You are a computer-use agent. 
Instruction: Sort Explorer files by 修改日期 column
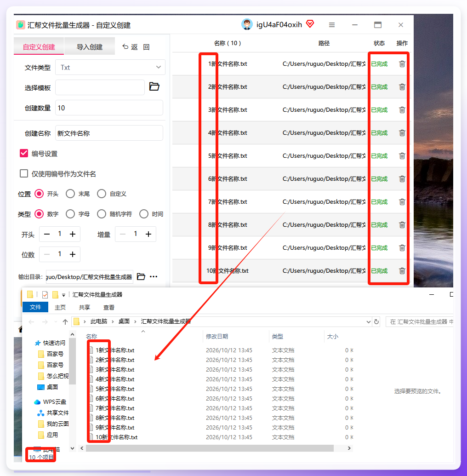(216, 336)
